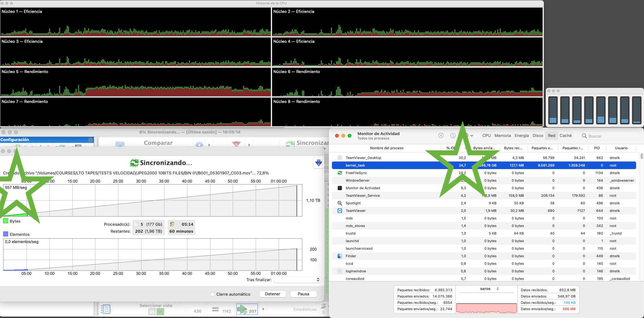Expand the arrow next to comparison settings
This screenshot has height=318, width=644.
click(x=209, y=145)
